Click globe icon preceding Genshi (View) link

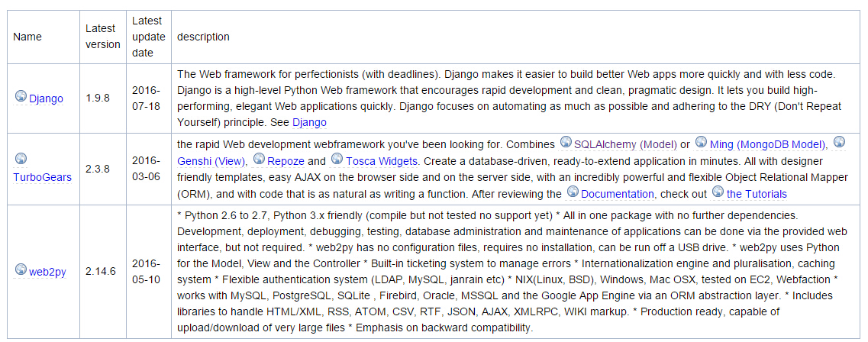[839, 143]
